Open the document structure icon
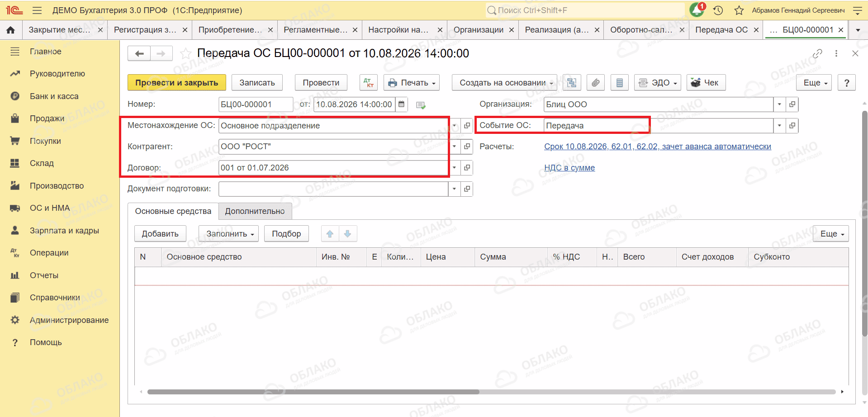This screenshot has height=417, width=868. (x=572, y=83)
